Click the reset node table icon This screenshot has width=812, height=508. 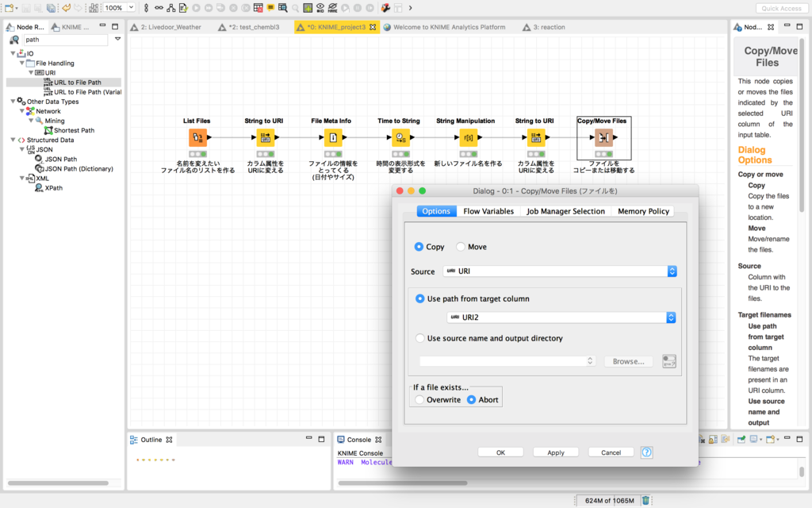click(258, 8)
